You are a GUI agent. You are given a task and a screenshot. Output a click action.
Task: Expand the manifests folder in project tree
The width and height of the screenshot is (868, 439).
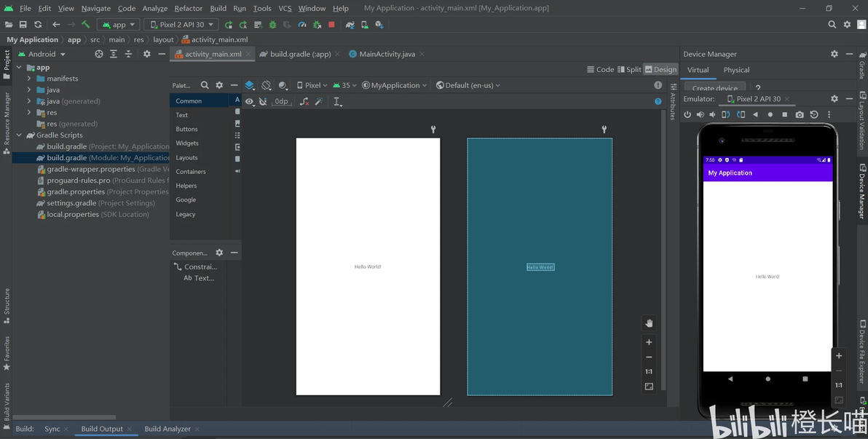(x=29, y=79)
